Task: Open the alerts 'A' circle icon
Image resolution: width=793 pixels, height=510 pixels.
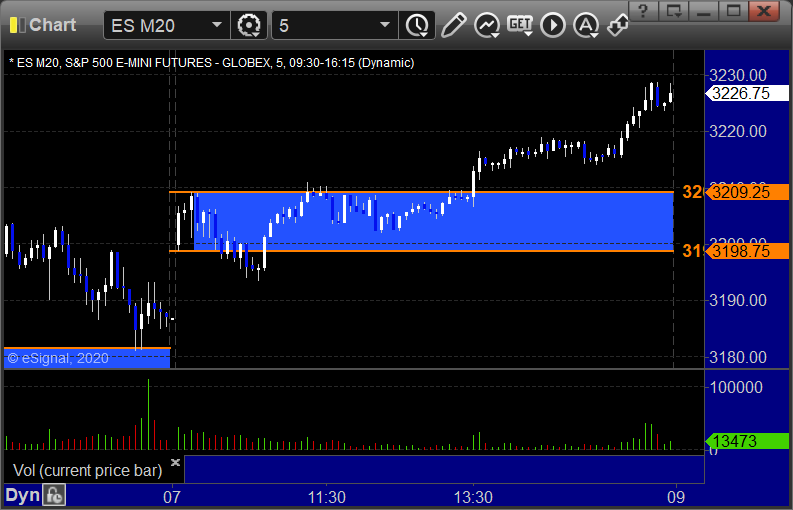Action: click(586, 25)
